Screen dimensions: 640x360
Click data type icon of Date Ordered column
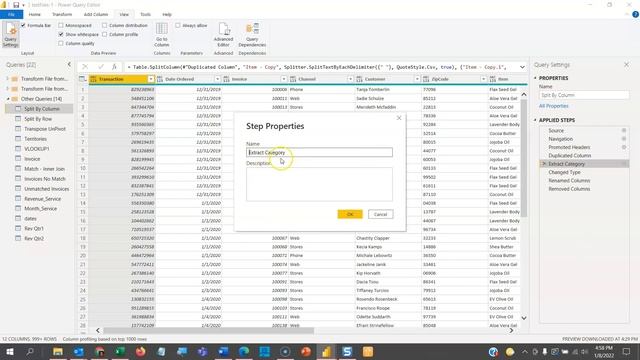pos(160,79)
